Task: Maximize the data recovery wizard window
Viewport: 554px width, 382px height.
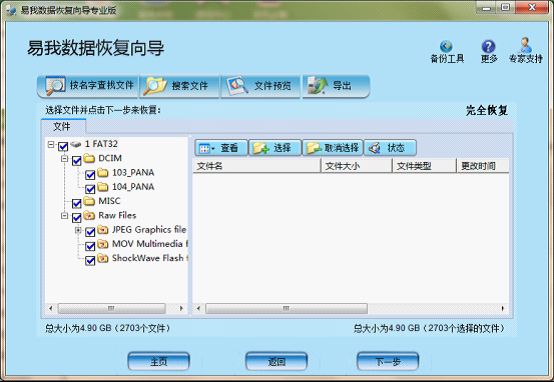Action: [506, 7]
